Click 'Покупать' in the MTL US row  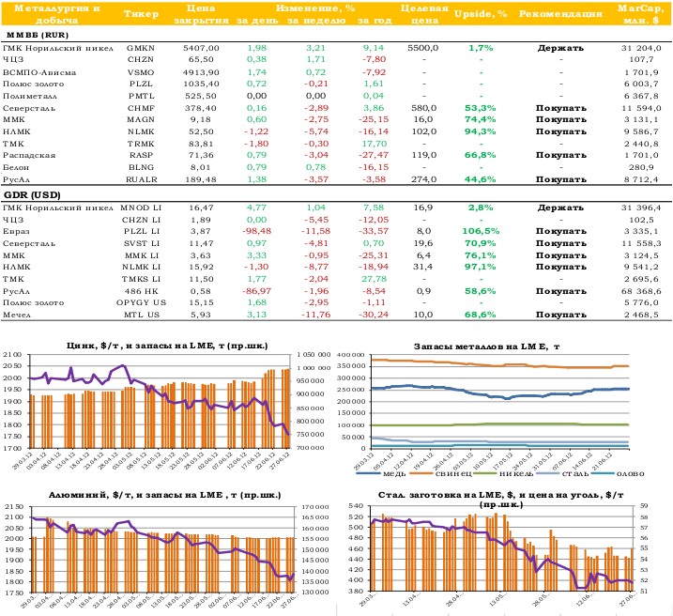(x=561, y=315)
